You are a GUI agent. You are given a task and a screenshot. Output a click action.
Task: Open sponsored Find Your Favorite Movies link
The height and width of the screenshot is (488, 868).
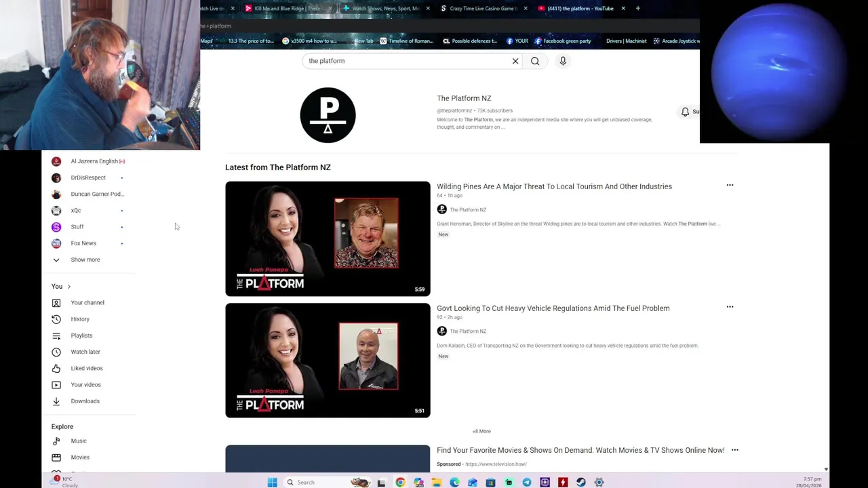580,450
